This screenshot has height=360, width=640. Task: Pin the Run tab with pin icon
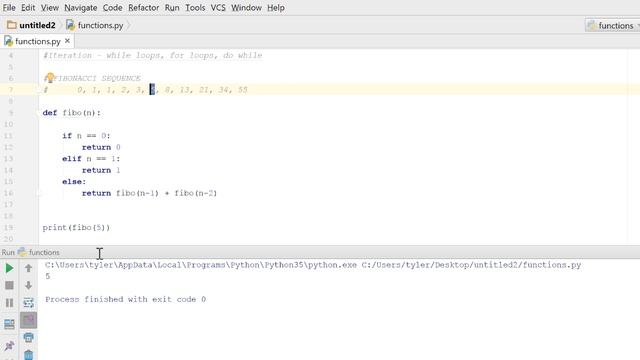(9, 346)
